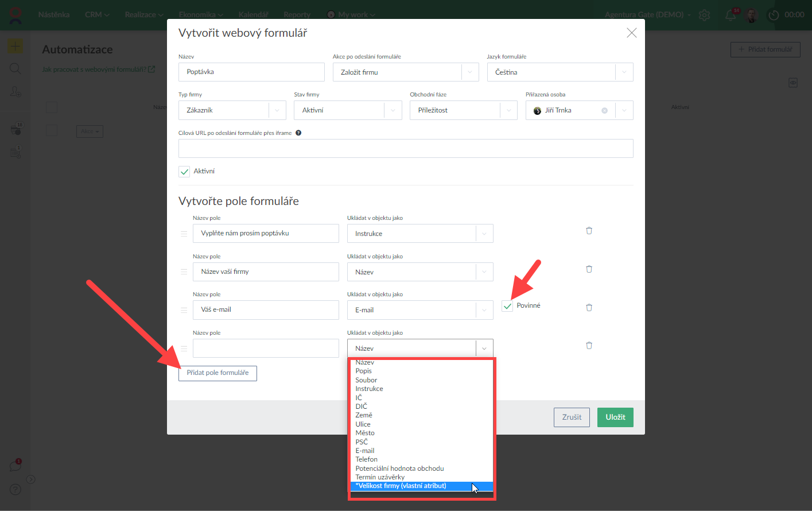Toggle the Povinné checkbox for e-mail

(507, 306)
